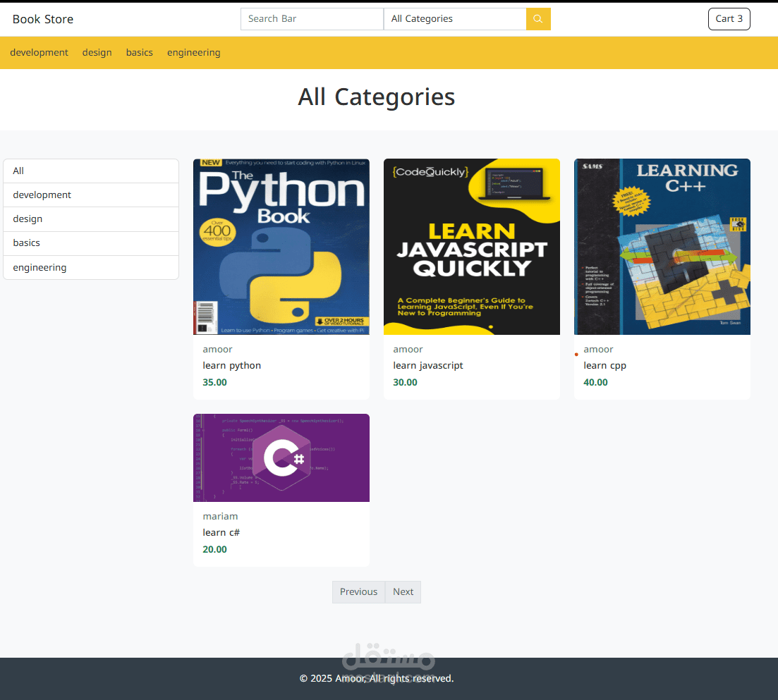Image resolution: width=778 pixels, height=700 pixels.
Task: Click the learn c# book title
Action: click(x=221, y=532)
